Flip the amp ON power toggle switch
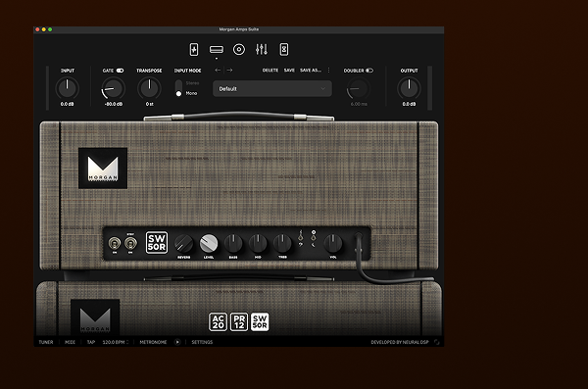 tap(115, 244)
